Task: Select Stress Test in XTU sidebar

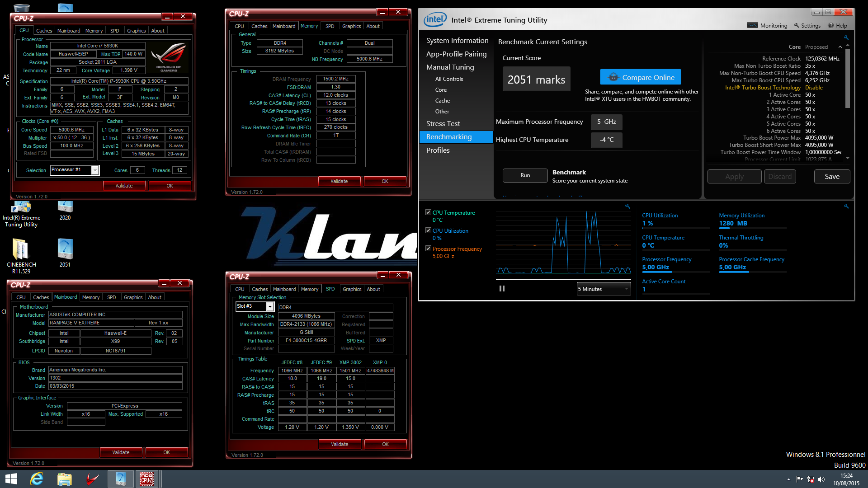Action: pyautogui.click(x=443, y=123)
